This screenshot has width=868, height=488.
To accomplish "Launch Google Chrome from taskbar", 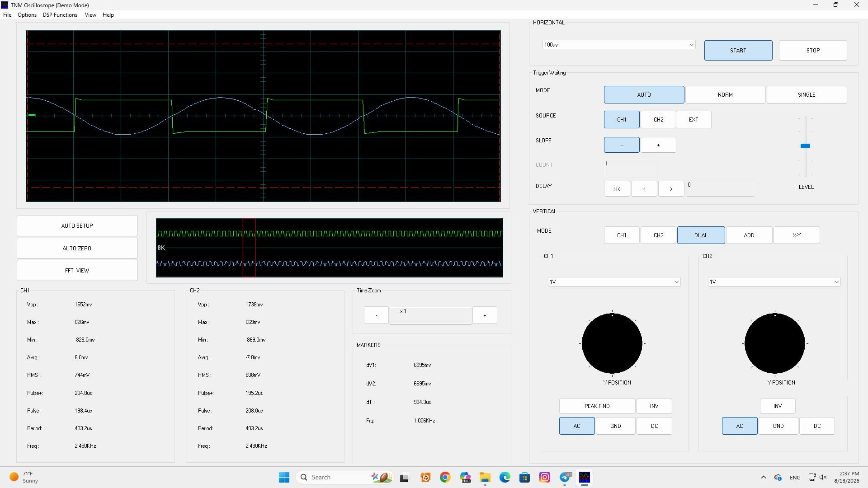I will point(445,477).
